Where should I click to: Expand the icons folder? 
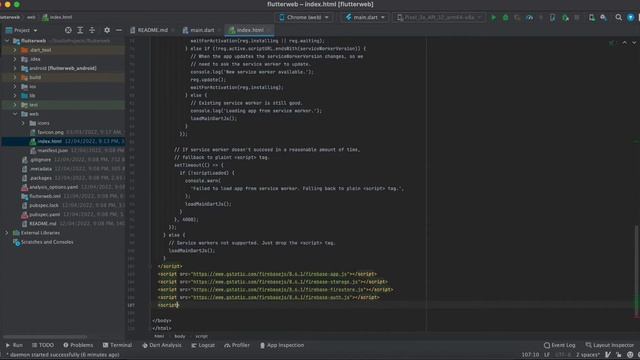[23, 123]
